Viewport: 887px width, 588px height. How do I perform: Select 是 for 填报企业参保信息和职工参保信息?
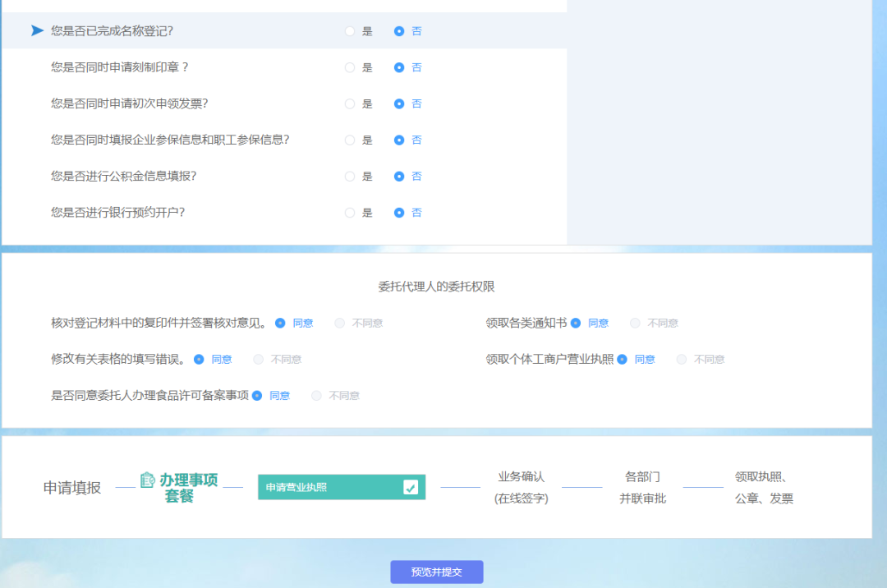pos(349,140)
